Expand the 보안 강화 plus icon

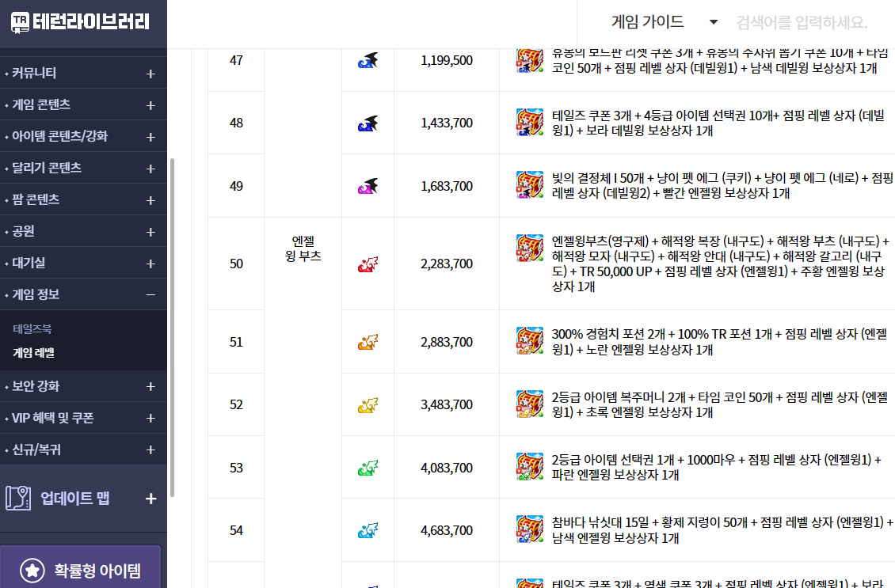(150, 386)
